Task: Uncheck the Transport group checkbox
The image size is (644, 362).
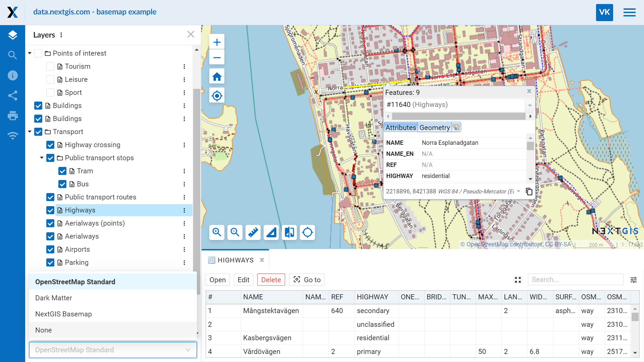Action: 38,132
